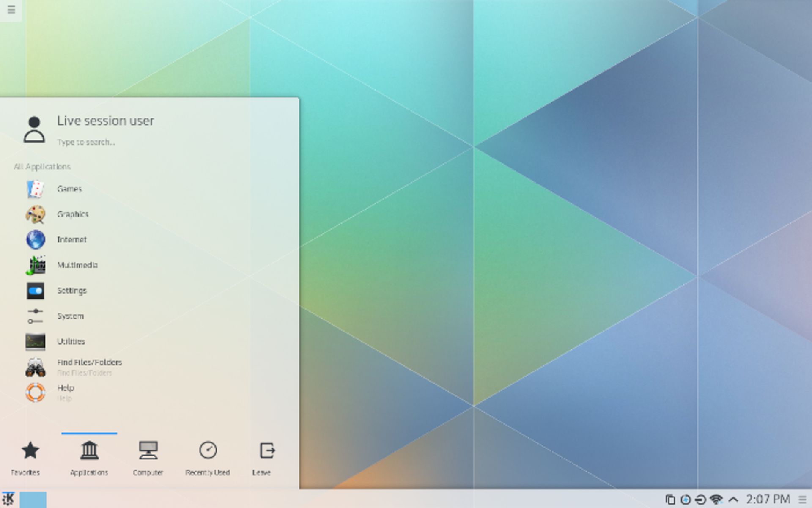
Task: Open the System category
Action: [70, 316]
